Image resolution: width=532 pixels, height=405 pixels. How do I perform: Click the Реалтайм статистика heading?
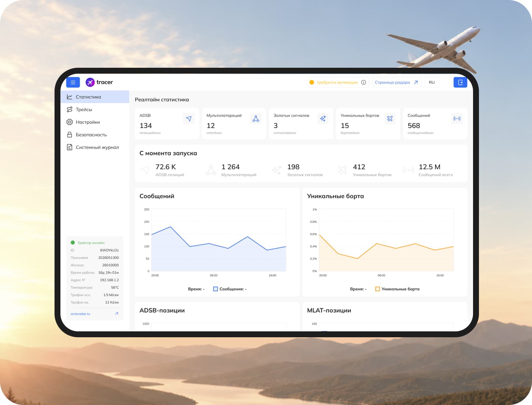point(162,100)
